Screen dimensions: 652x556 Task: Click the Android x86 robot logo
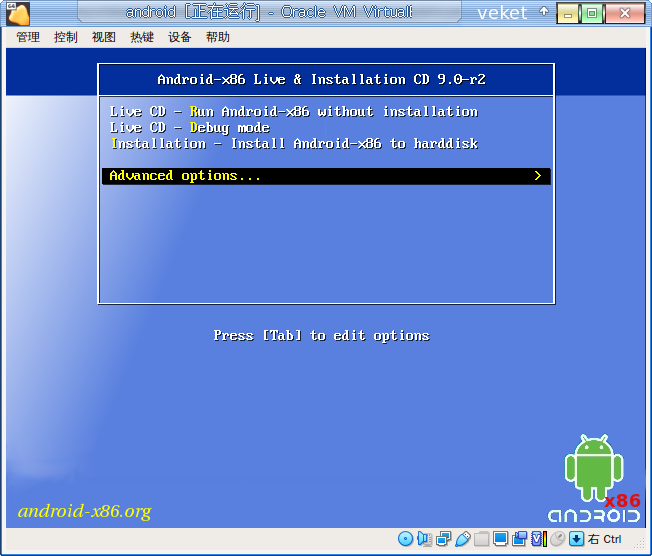(594, 478)
